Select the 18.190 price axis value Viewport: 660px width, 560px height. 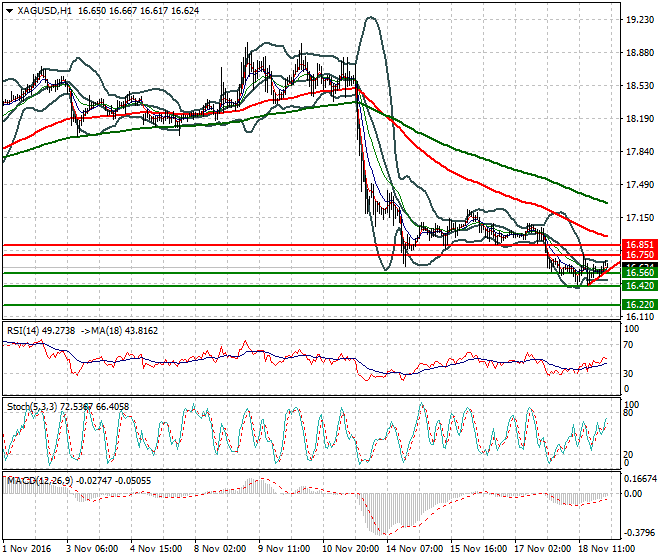click(x=640, y=119)
